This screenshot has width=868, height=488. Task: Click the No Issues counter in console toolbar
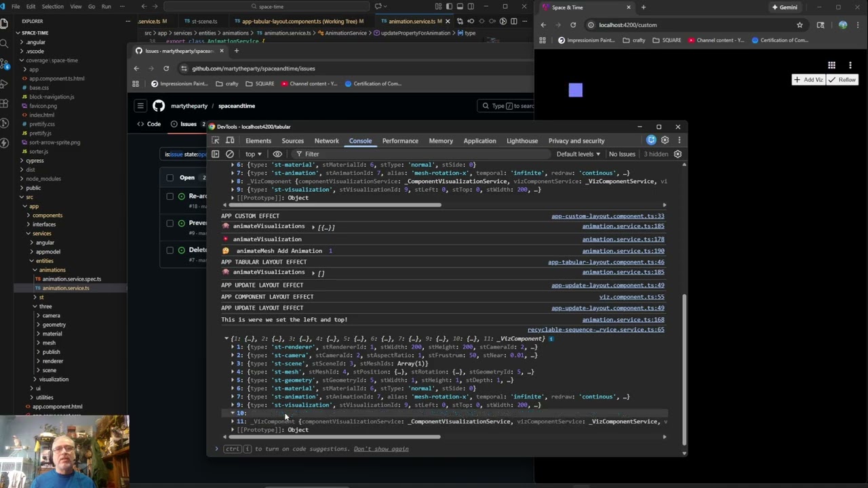click(622, 154)
